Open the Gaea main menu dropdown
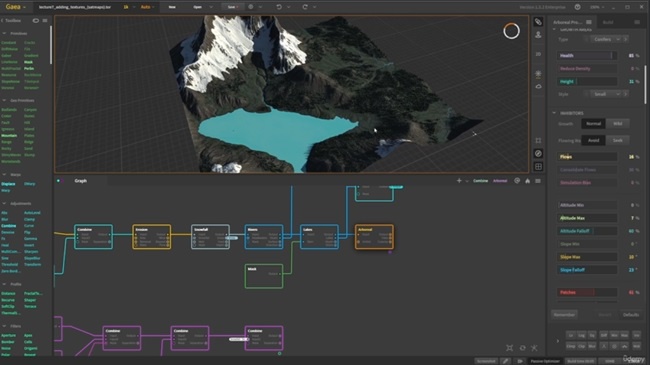Viewport: 650px width, 365px height. 16,7
